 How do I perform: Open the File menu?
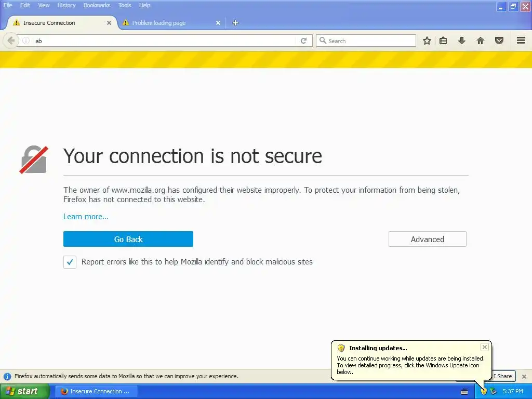click(x=8, y=5)
